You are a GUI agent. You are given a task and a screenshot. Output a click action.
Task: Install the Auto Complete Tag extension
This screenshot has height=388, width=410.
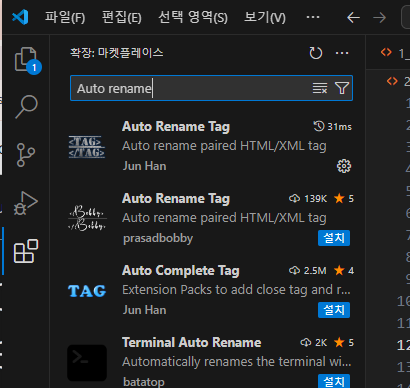tap(334, 310)
